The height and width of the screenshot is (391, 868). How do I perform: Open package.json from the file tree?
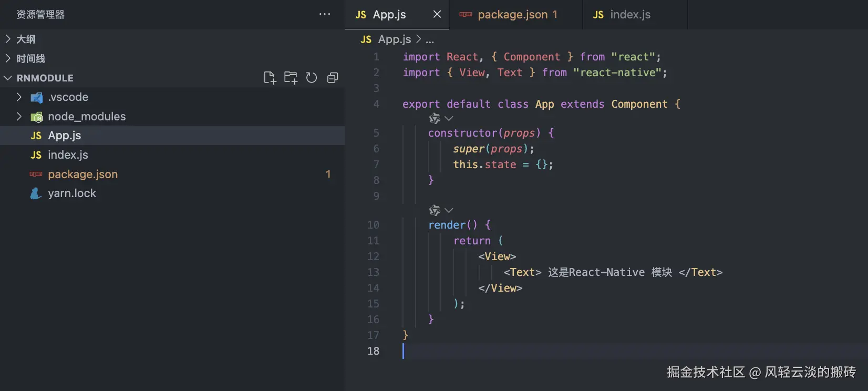tap(172, 174)
